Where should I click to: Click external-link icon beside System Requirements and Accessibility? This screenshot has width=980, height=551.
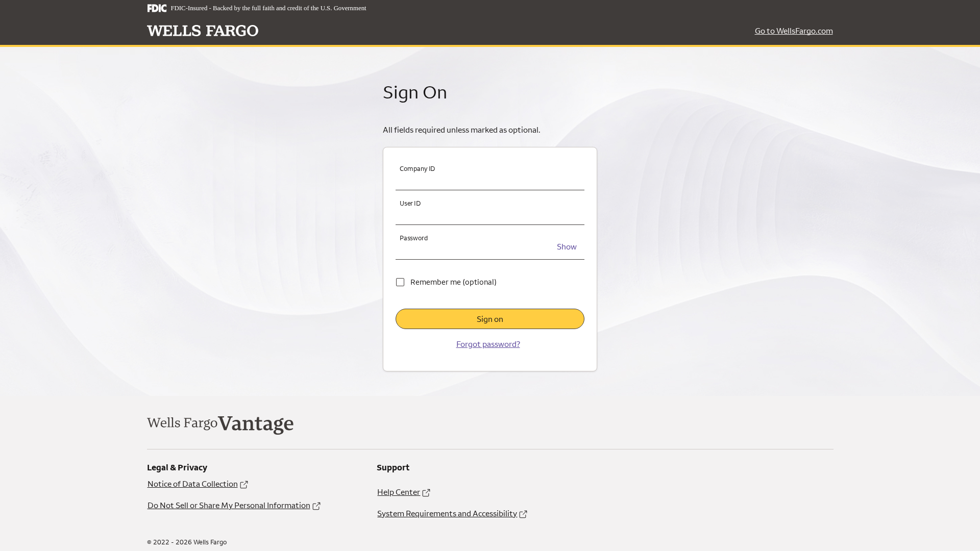pos(523,514)
